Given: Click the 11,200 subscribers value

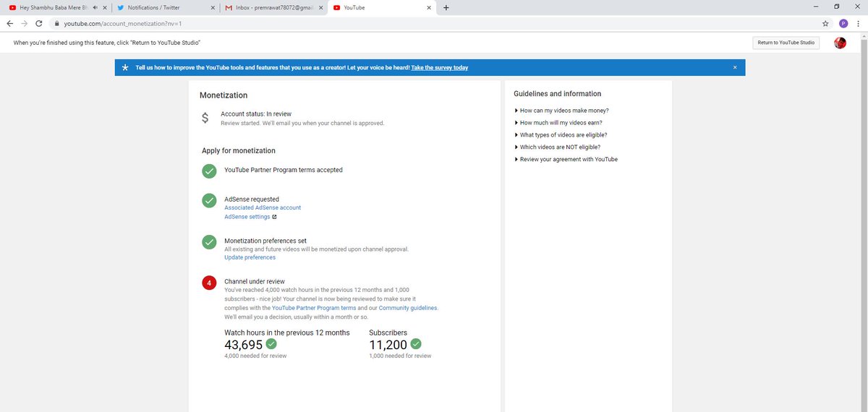Looking at the screenshot, I should 388,345.
